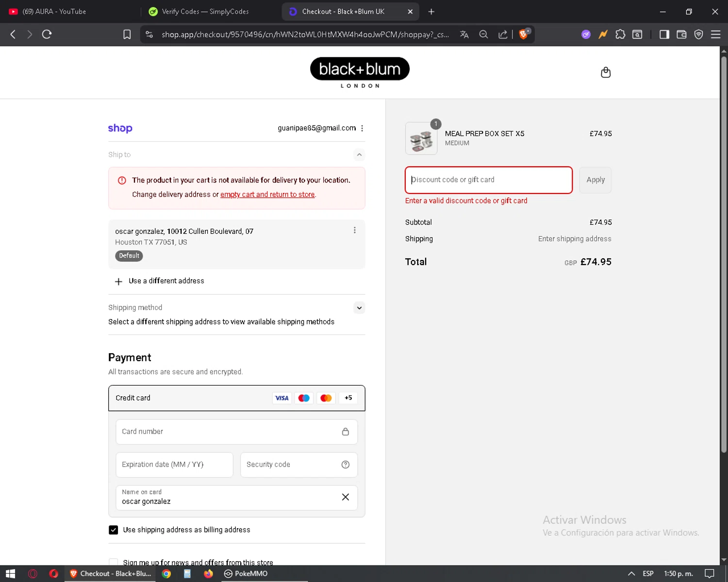Screen dimensions: 728x582
Task: Follow empty cart and return to store link
Action: click(x=267, y=194)
